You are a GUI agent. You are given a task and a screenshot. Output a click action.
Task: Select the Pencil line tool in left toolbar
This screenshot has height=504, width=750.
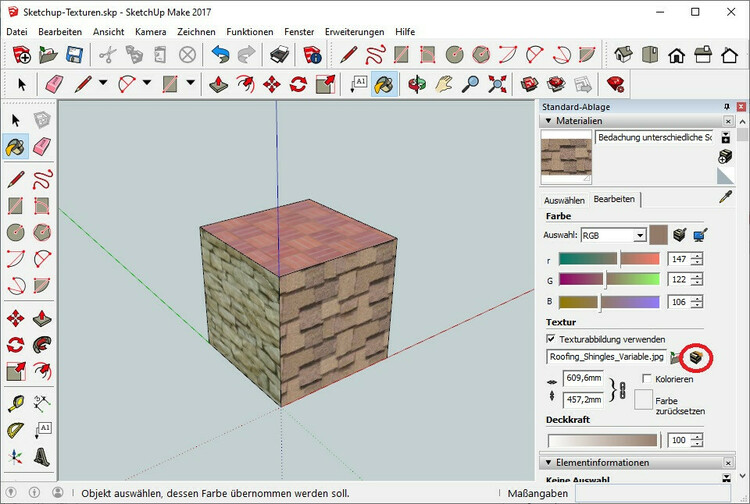pos(15,179)
